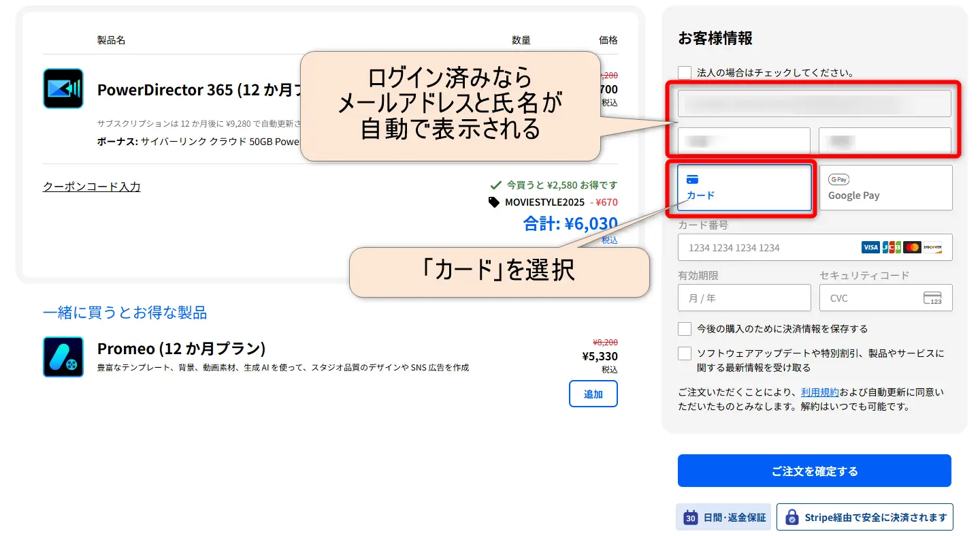Open the クーポンコード入力 link
The image size is (980, 536).
click(x=91, y=187)
